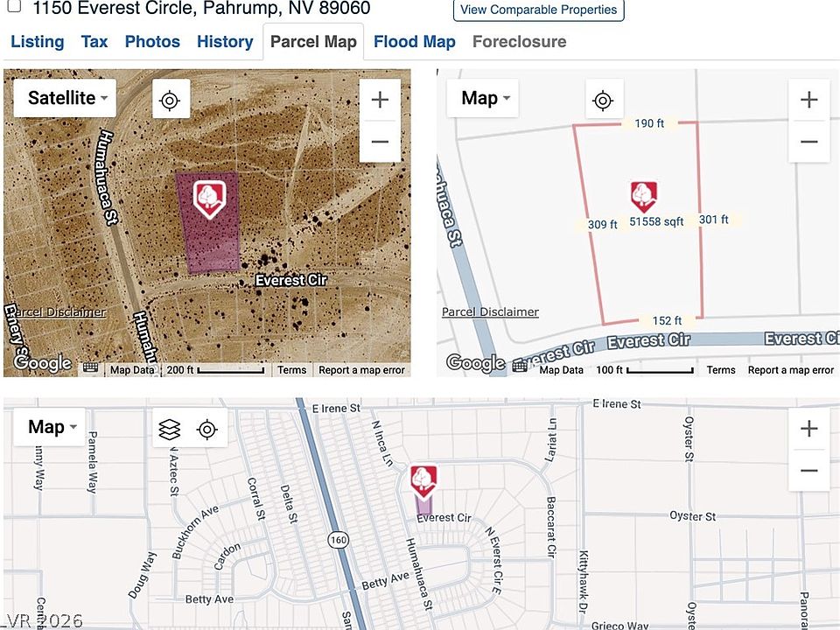
Task: Open keyboard shortcuts on parcel outline map
Action: point(520,366)
